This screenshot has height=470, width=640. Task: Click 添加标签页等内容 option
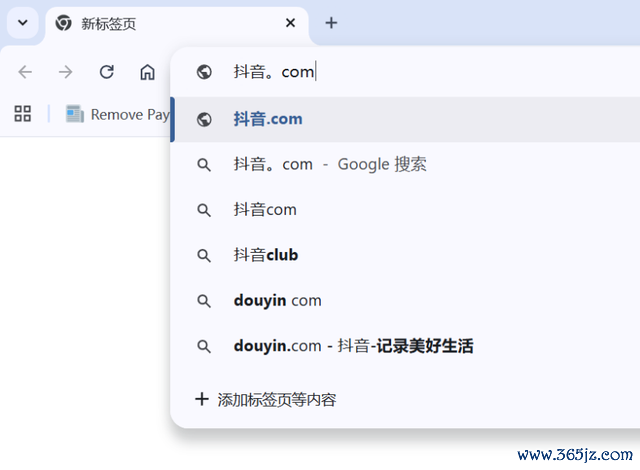(266, 399)
